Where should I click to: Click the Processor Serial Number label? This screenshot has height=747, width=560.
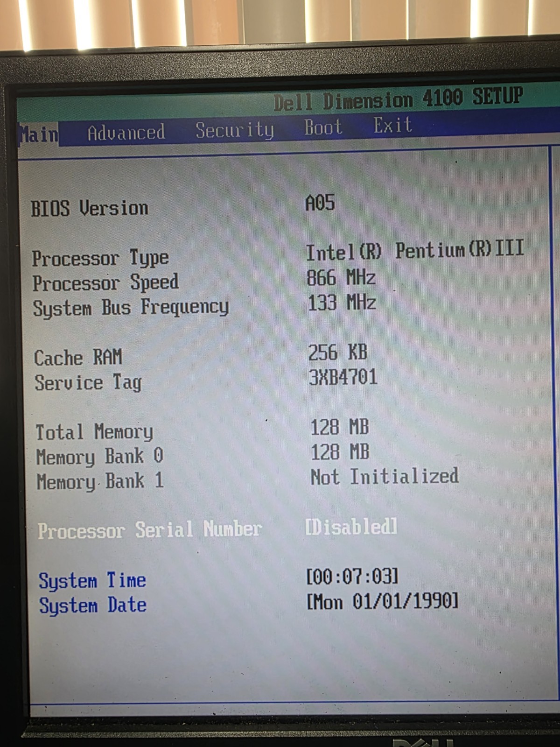click(149, 530)
